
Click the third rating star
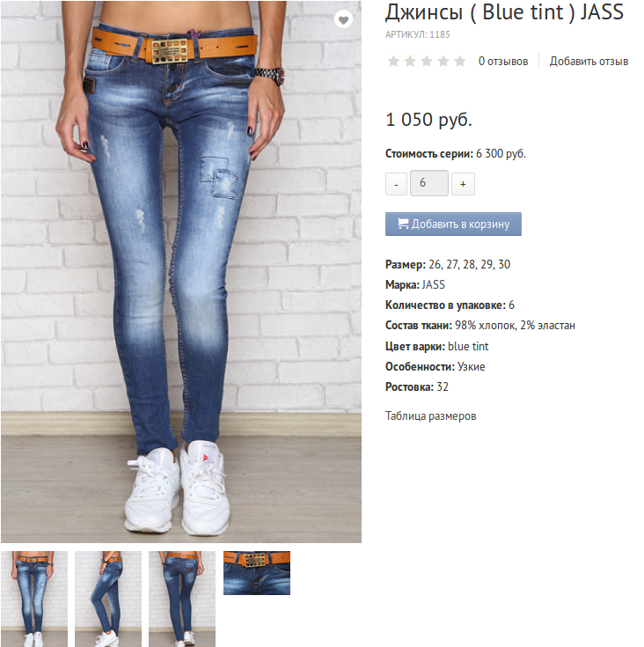coord(427,61)
